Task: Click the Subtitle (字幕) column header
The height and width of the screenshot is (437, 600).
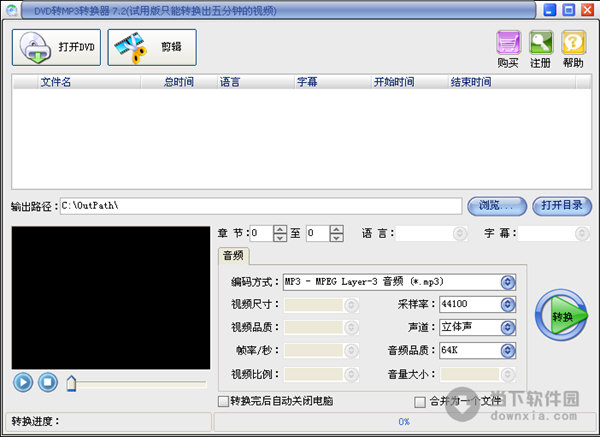Action: [332, 82]
